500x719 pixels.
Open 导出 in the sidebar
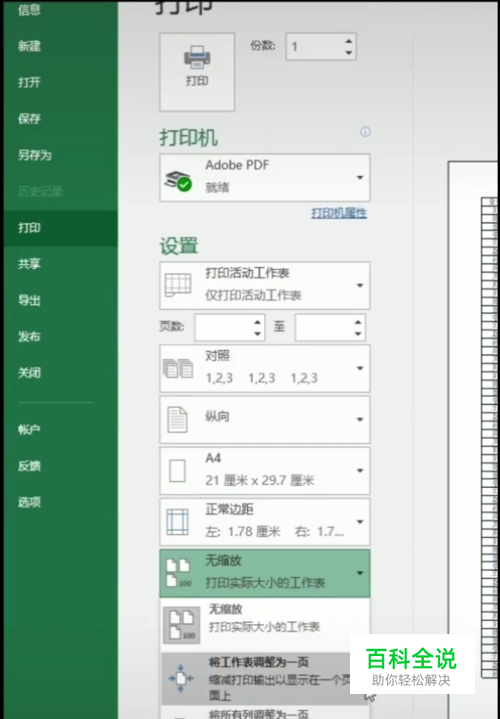coord(29,300)
